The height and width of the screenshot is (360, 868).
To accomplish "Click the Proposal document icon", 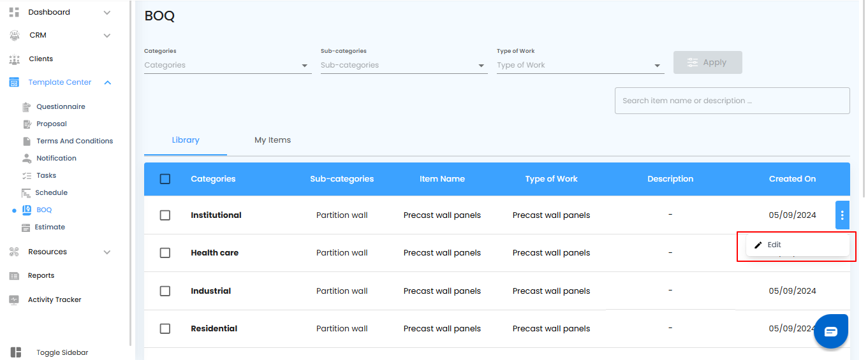I will click(x=26, y=124).
